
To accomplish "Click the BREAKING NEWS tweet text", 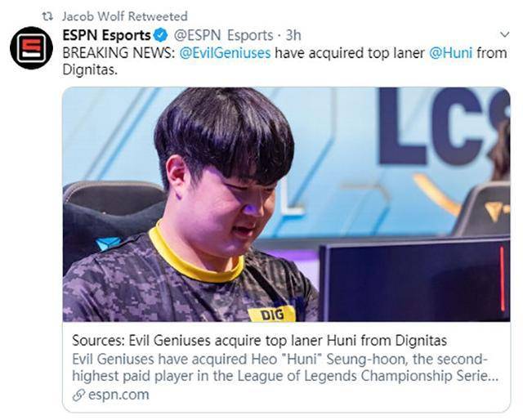I will tap(285, 61).
